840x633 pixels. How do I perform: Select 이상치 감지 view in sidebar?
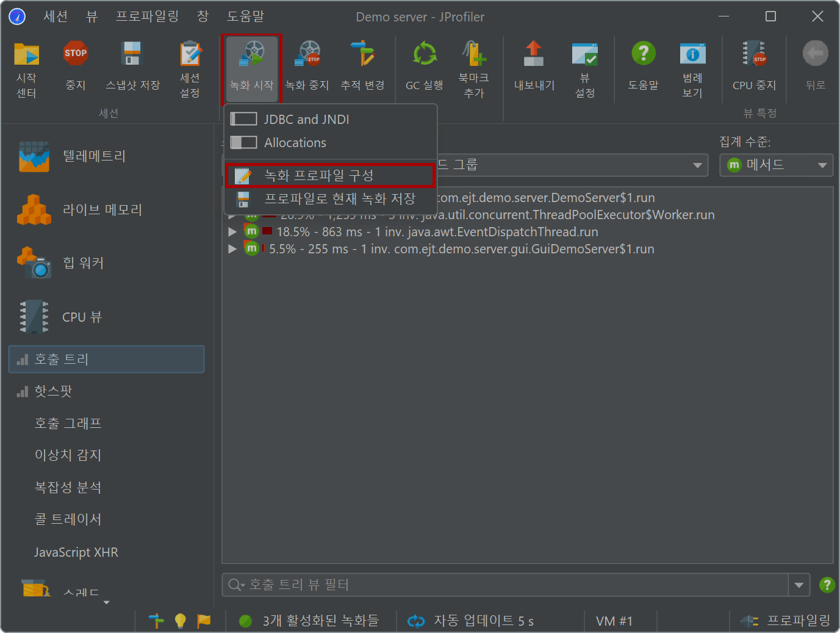[106, 455]
